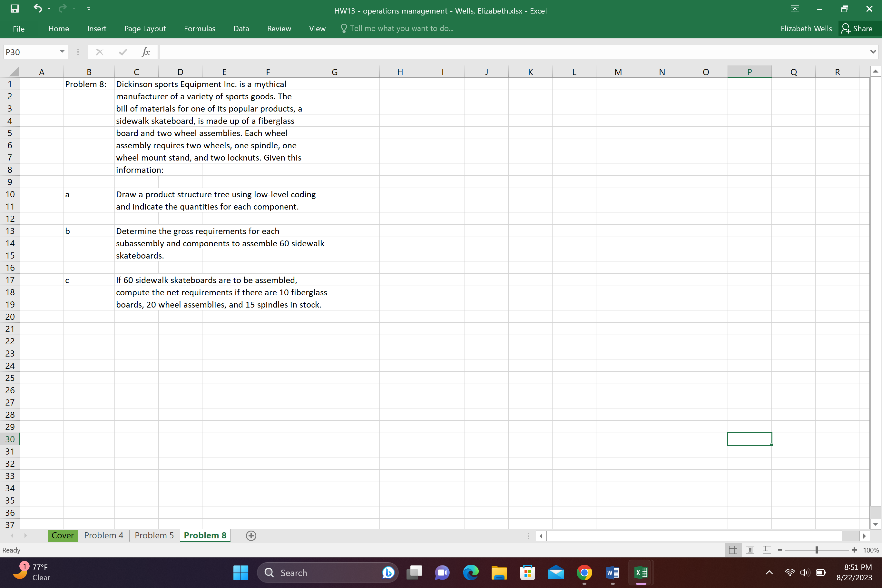The height and width of the screenshot is (588, 882).
Task: Switch to the Formulas ribbon tab
Action: point(200,28)
